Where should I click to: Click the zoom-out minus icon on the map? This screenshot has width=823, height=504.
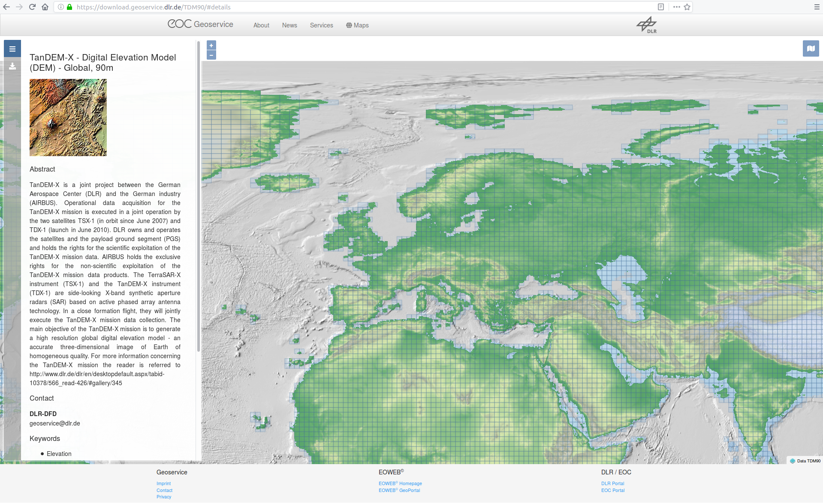pos(211,55)
